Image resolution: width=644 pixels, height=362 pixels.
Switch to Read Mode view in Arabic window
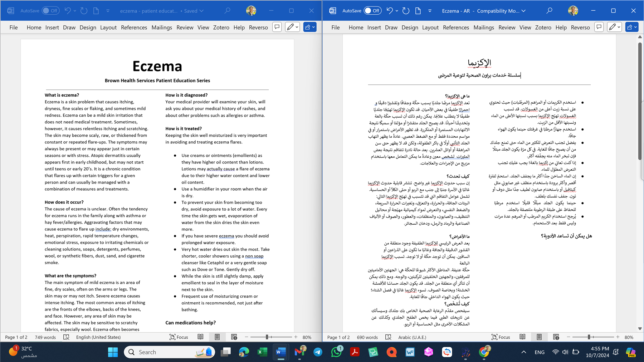pyautogui.click(x=522, y=337)
